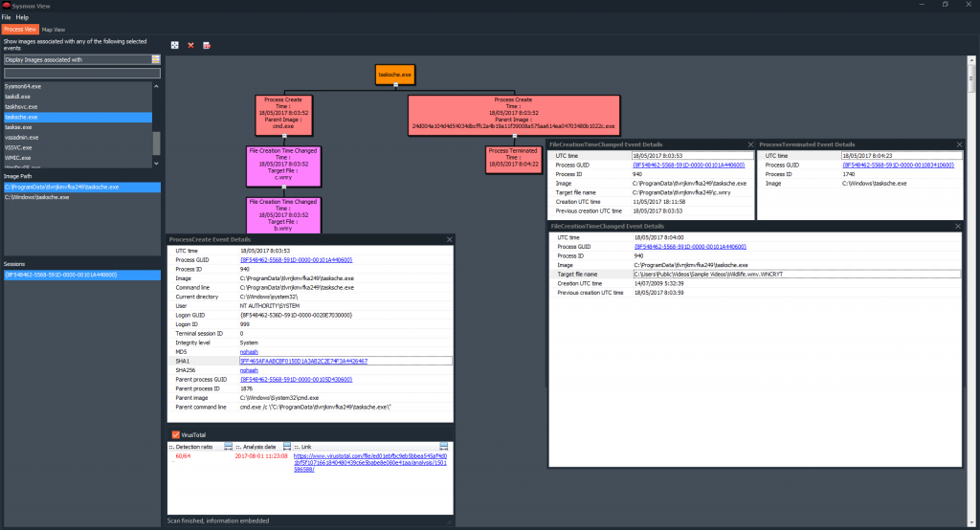Open the 'Display Images associated with' dropdown
The image size is (980, 530).
point(156,59)
